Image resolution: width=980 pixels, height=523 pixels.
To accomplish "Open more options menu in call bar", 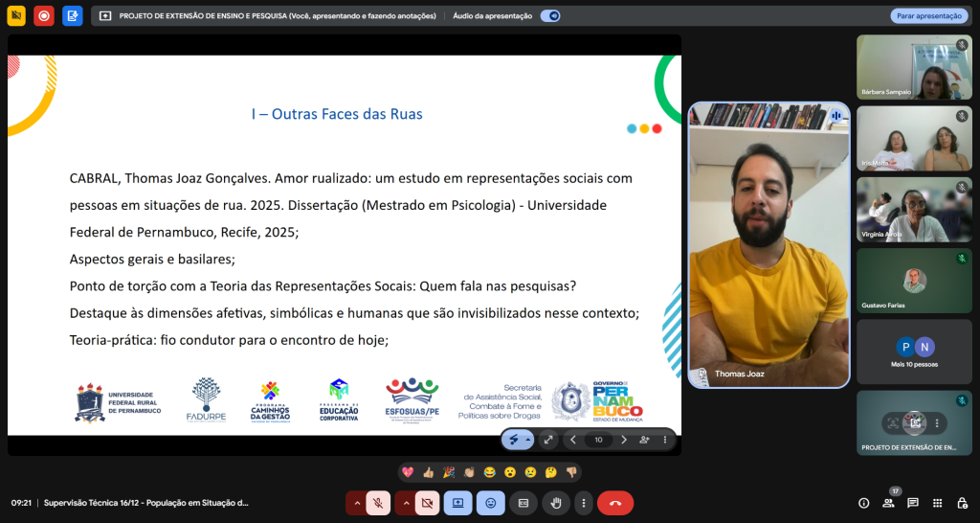I will click(583, 503).
